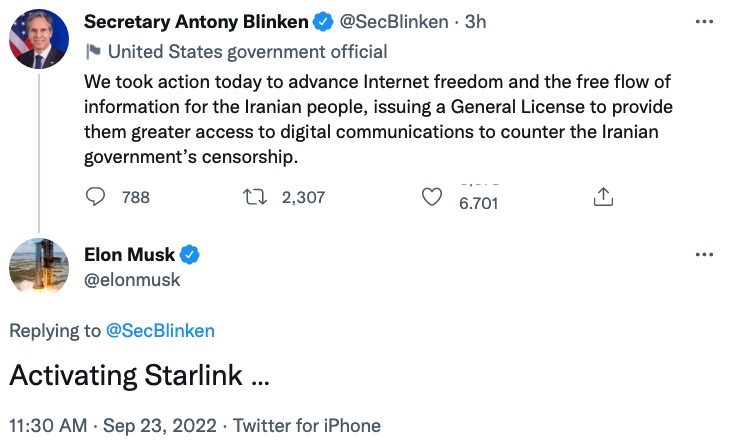Image resolution: width=736 pixels, height=442 pixels.
Task: Click the Secretary Antony Blinken display name
Action: click(x=196, y=21)
